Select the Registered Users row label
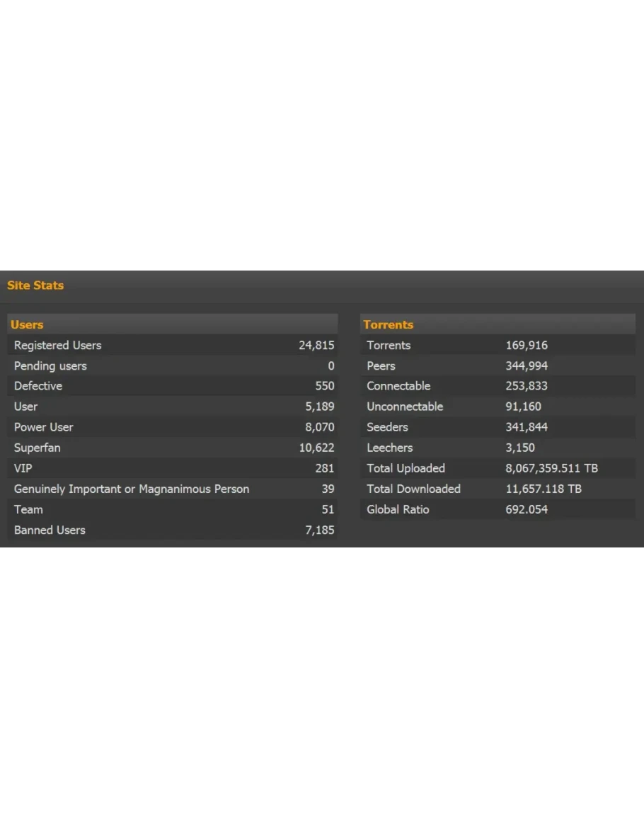This screenshot has height=818, width=644. [x=57, y=345]
